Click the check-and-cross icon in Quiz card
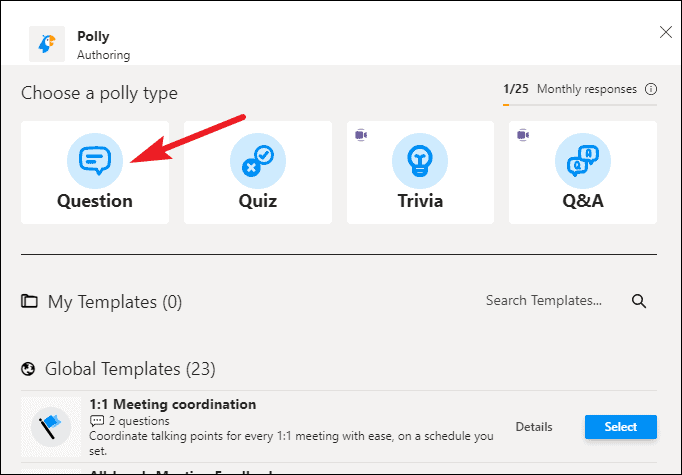Screen dimensions: 682x475 (x=258, y=161)
